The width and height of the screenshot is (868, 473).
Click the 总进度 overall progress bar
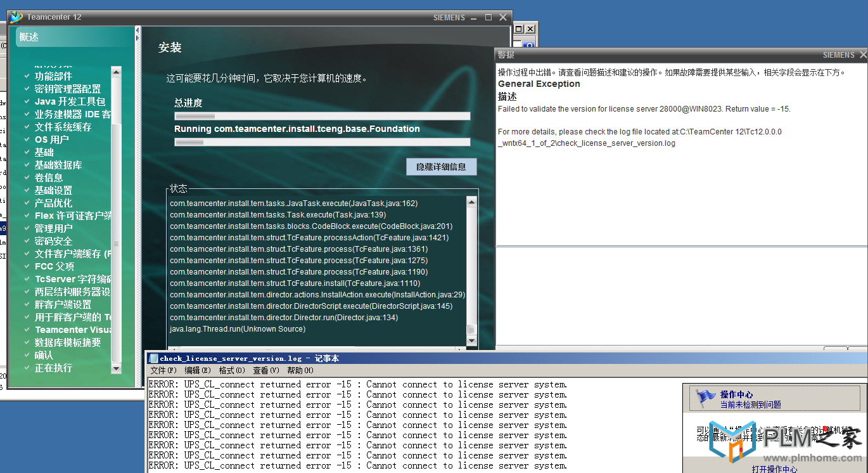322,116
